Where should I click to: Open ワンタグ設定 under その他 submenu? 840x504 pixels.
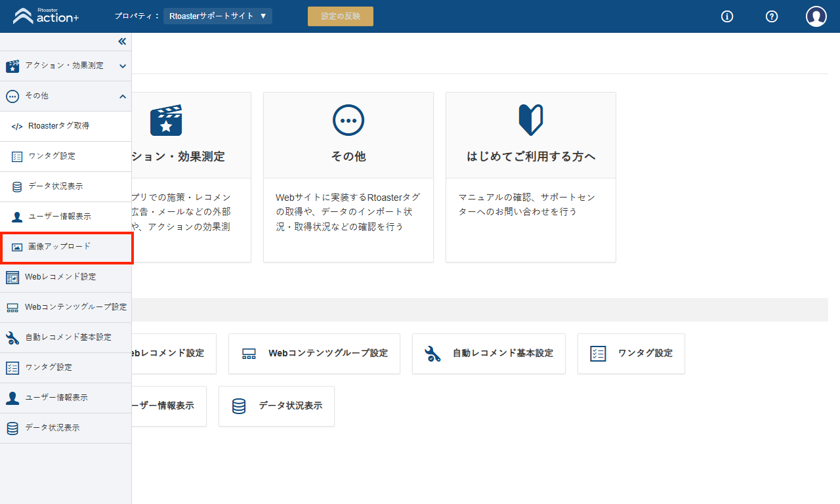click(x=66, y=156)
